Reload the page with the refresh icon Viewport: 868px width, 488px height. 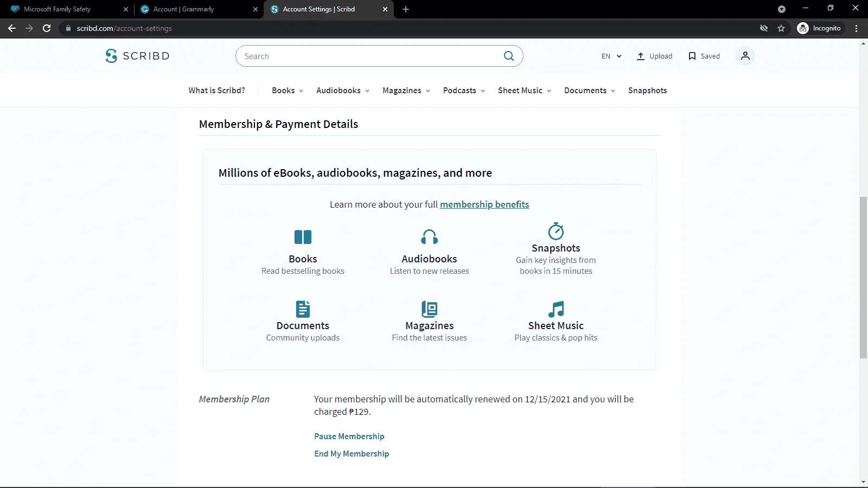(47, 28)
